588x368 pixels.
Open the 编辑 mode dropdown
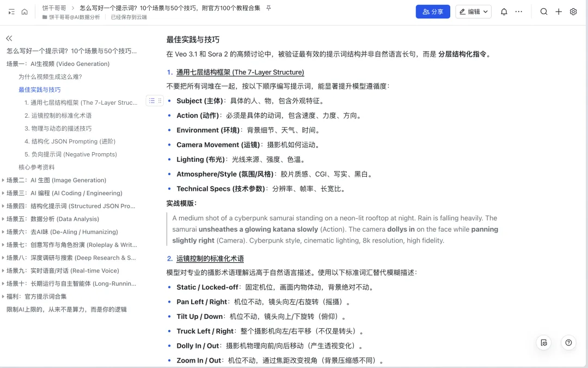pyautogui.click(x=473, y=11)
